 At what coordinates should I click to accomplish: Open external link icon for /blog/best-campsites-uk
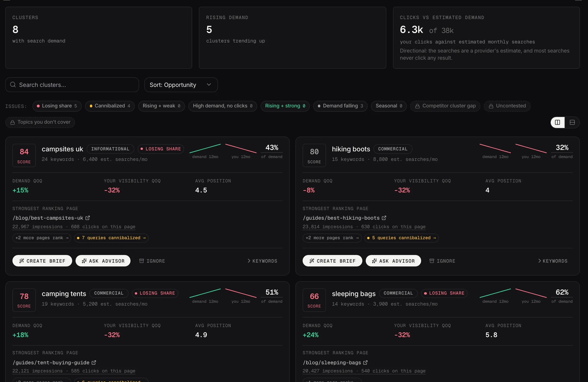pyautogui.click(x=87, y=218)
